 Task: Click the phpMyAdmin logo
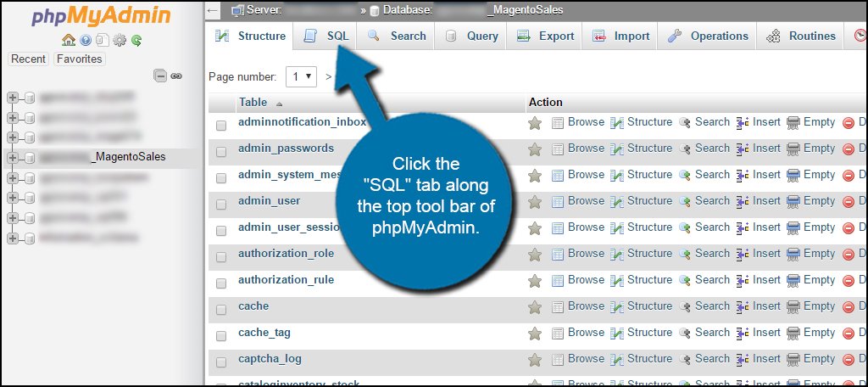(101, 16)
